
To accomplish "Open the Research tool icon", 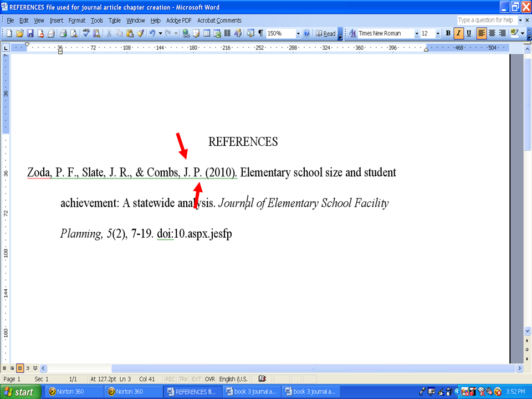I will (x=96, y=33).
